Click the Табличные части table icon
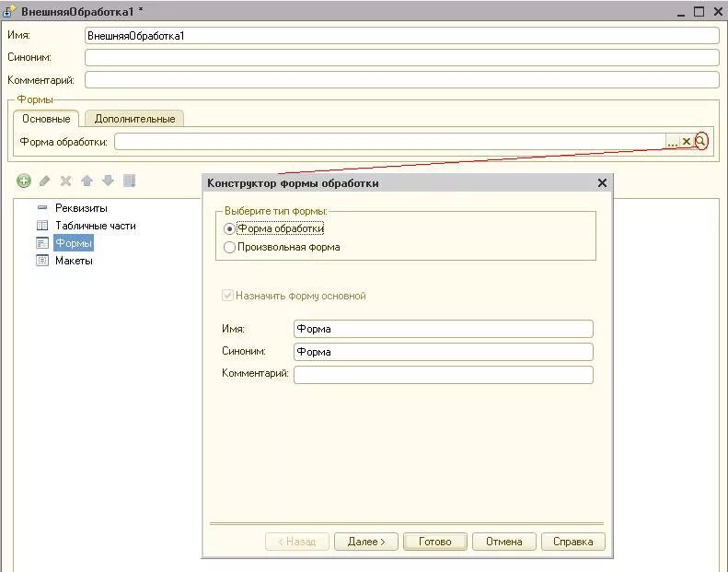Screen dimensions: 728x572 pyautogui.click(x=42, y=226)
